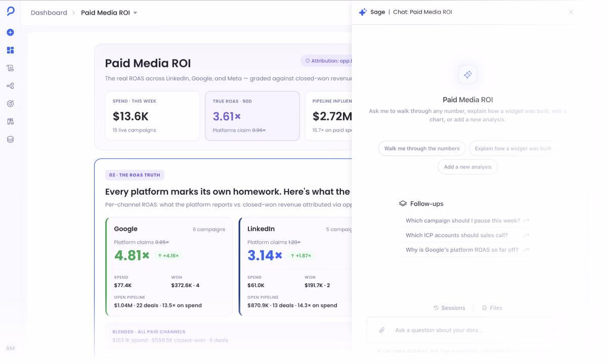Click the LinkedIn channel card title
Screen dimensions: 607x364
[x=261, y=229]
